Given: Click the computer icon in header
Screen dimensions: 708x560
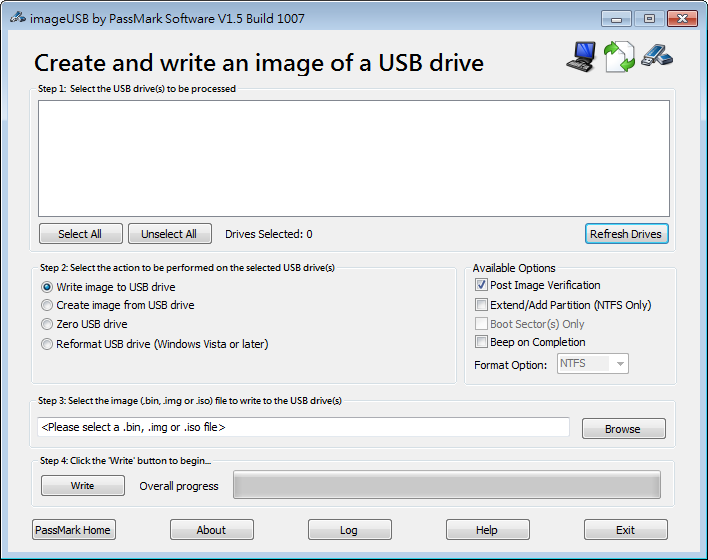Looking at the screenshot, I should point(581,57).
